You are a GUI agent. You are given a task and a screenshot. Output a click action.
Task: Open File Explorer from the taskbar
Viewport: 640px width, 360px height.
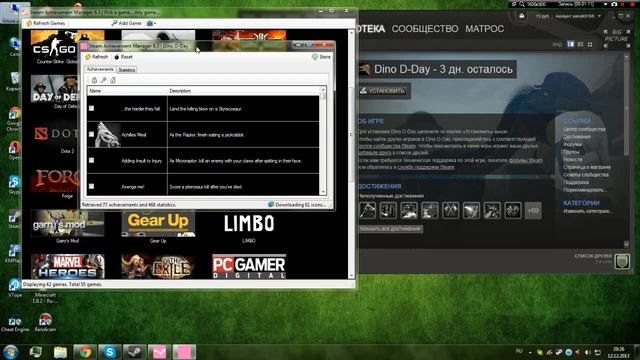[60, 352]
